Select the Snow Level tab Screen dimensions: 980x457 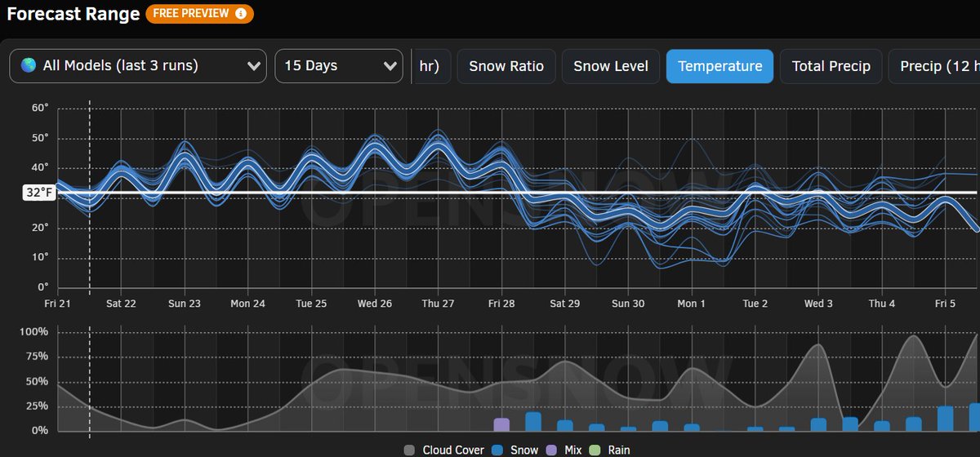tap(611, 66)
